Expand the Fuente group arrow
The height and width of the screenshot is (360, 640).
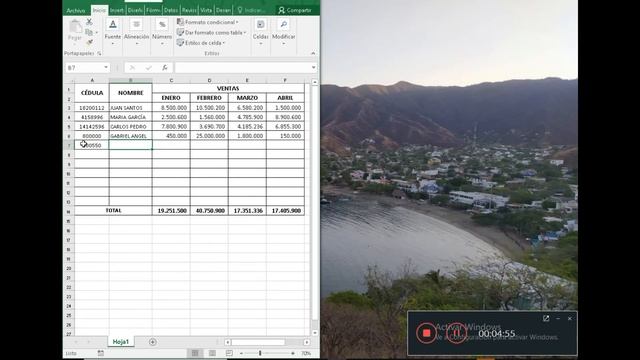[113, 44]
